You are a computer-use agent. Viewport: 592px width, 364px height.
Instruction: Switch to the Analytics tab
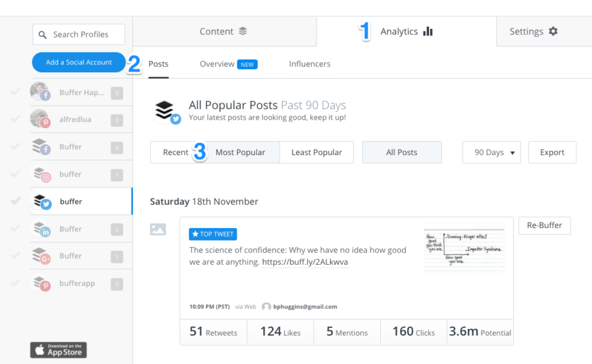[407, 32]
